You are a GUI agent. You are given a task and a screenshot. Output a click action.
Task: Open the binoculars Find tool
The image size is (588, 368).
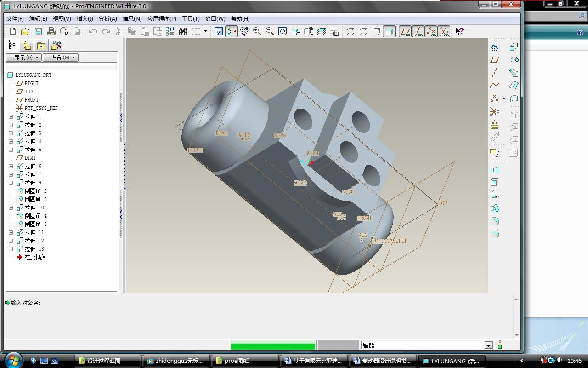(183, 31)
